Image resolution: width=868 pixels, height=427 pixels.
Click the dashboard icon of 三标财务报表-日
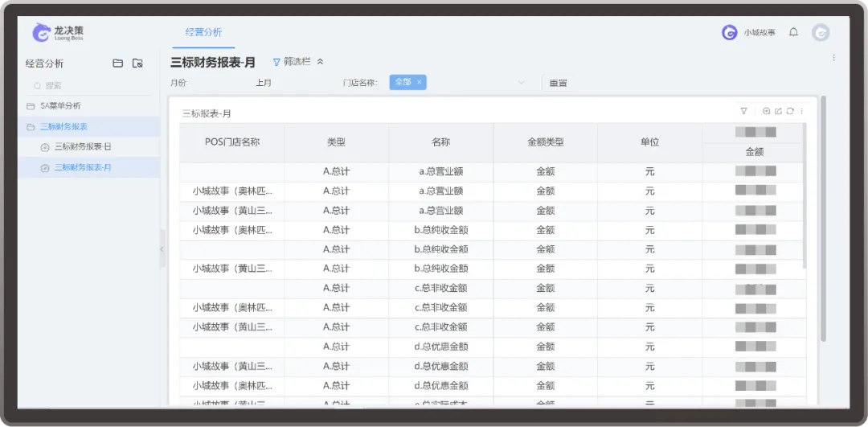pyautogui.click(x=45, y=147)
